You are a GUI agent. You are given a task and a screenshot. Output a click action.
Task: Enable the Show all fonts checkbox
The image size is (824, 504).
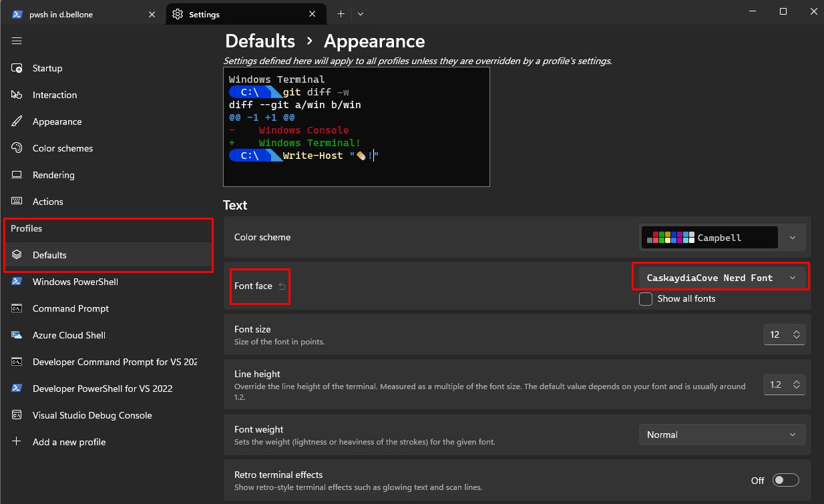(646, 299)
